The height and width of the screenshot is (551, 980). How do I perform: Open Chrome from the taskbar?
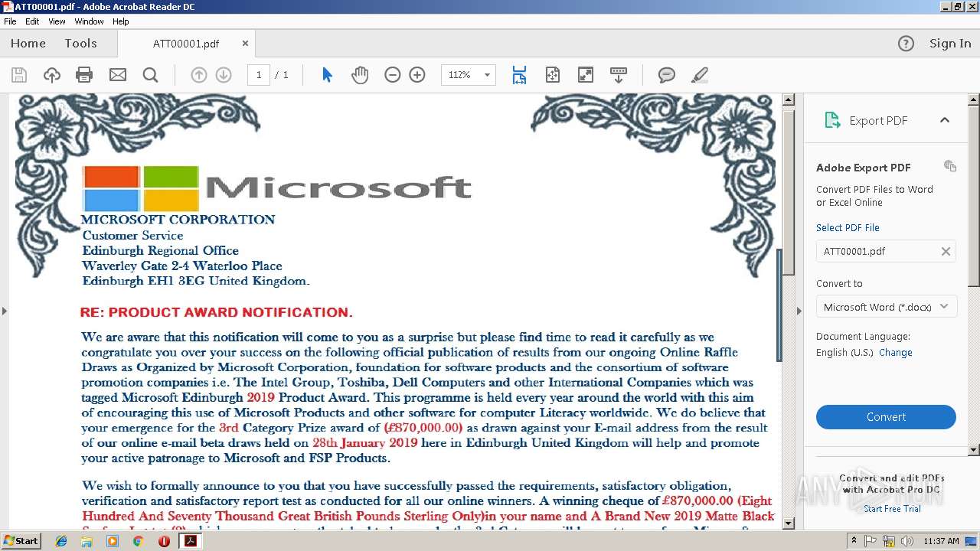pos(138,541)
